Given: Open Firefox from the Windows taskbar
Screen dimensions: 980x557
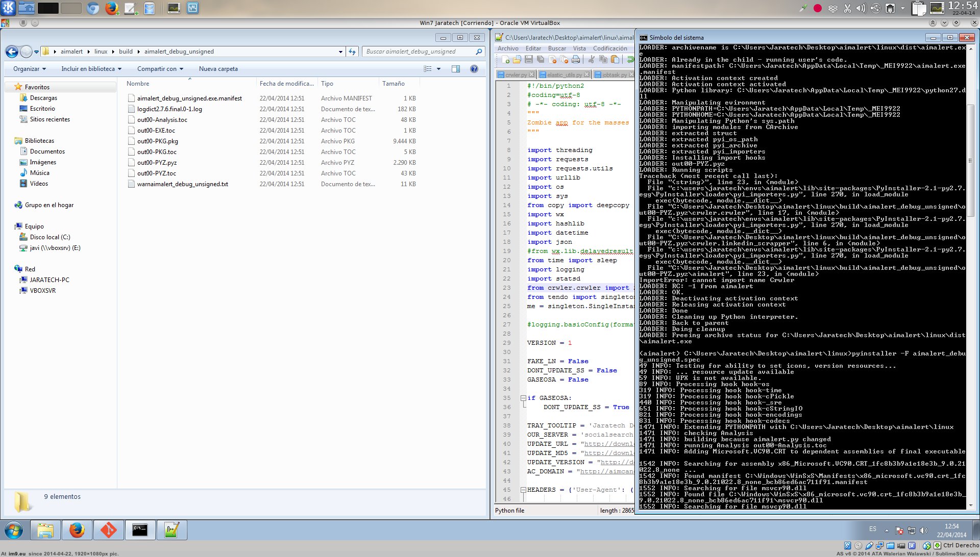Looking at the screenshot, I should 77,530.
